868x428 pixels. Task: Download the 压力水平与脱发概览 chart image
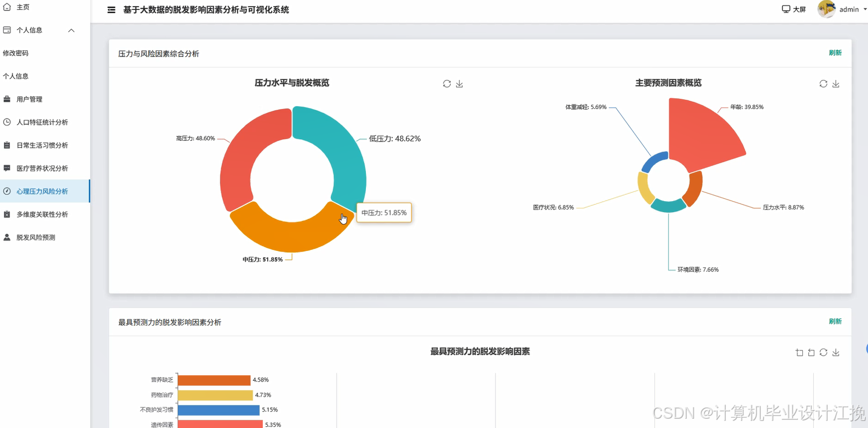click(x=459, y=84)
